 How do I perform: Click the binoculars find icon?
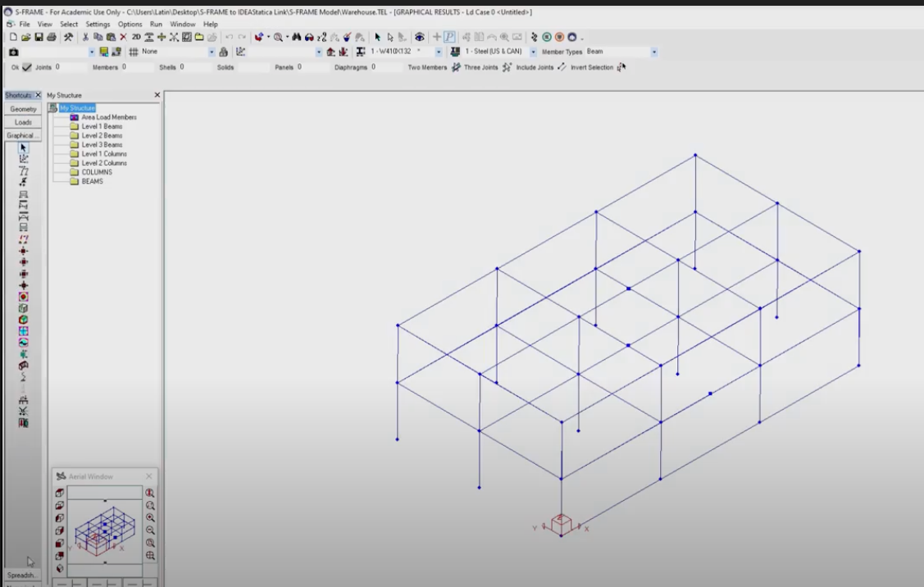coord(297,37)
